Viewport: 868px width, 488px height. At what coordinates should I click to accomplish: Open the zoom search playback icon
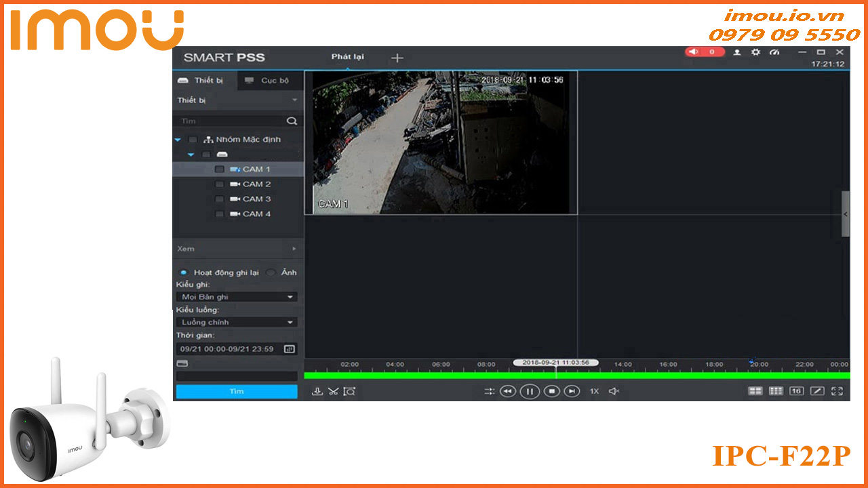349,391
